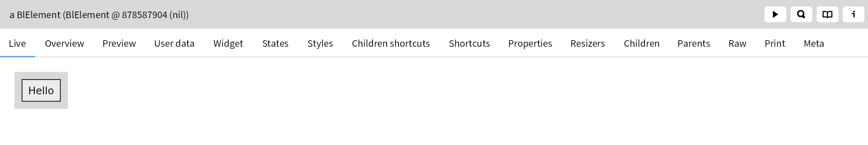Switch to the Children tab
Screen dimensions: 868x145
click(x=642, y=43)
